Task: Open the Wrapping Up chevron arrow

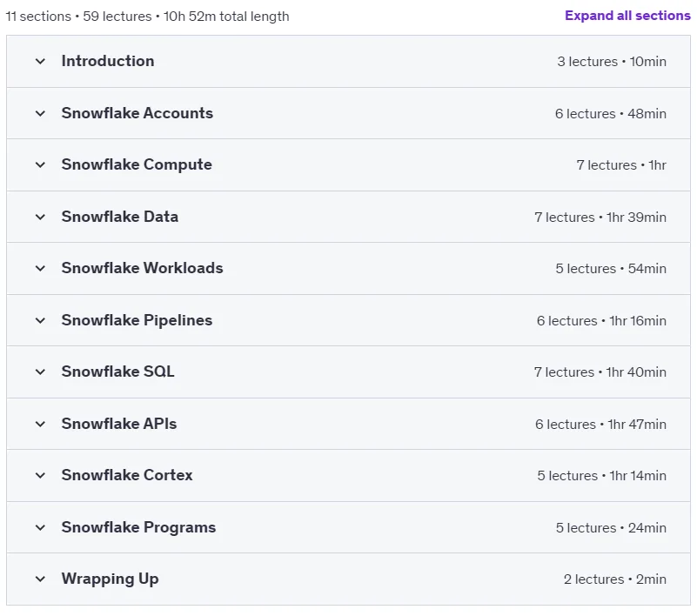Action: pyautogui.click(x=40, y=579)
